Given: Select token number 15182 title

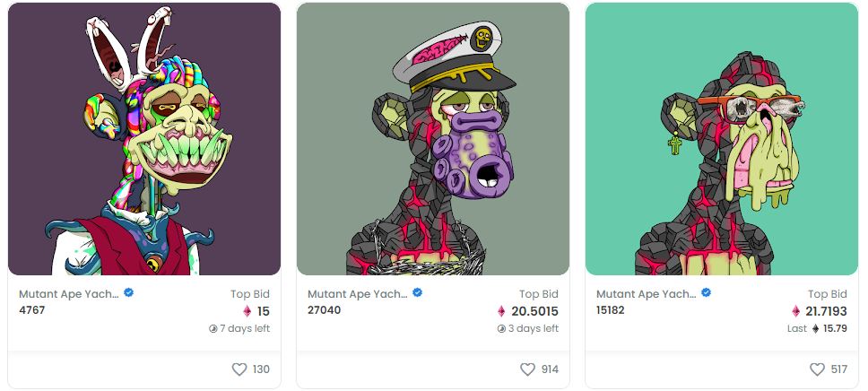Looking at the screenshot, I should [x=611, y=310].
